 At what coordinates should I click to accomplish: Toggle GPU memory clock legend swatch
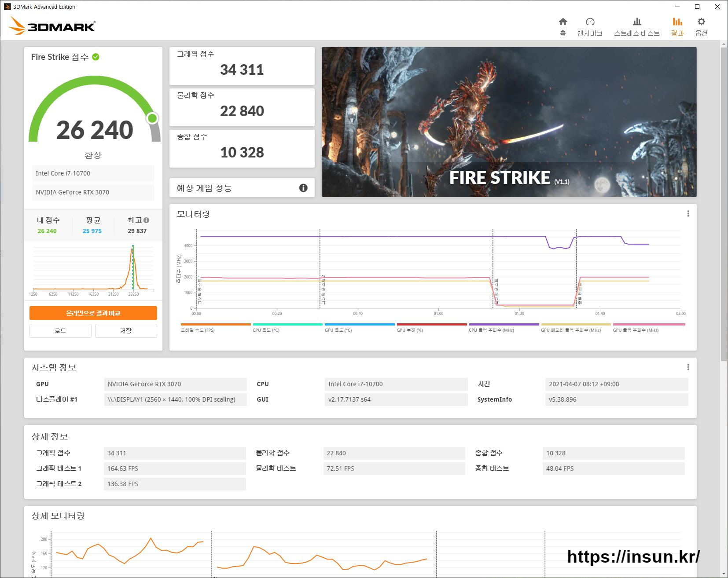point(576,324)
